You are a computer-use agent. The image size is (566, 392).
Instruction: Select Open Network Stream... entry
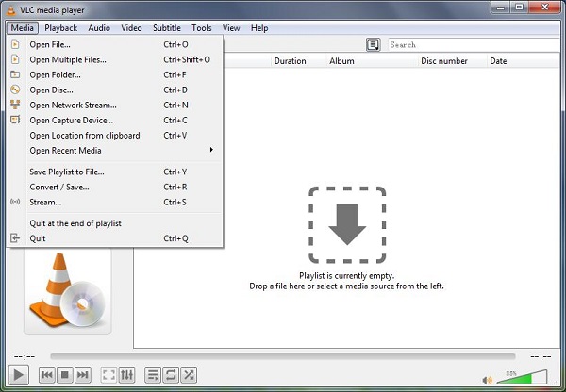[x=114, y=105]
